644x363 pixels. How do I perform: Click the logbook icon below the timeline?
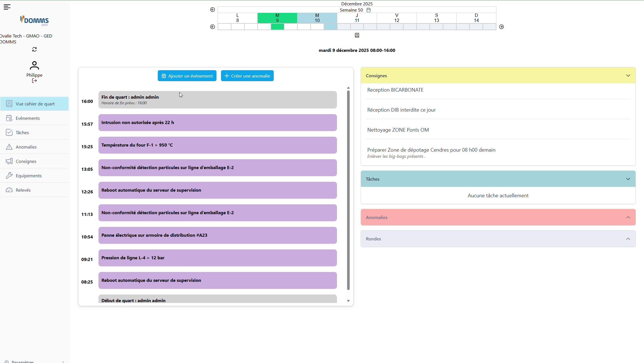357,35
